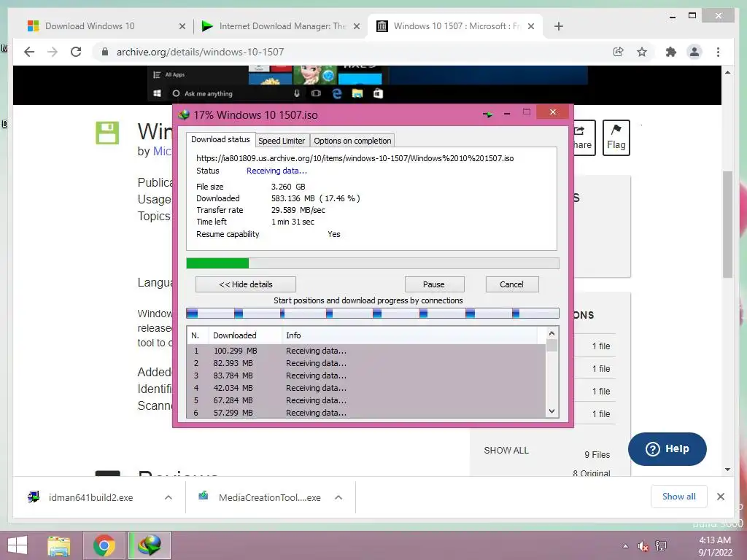Click the SHOW ALL files link
Screen dimensions: 747x560
506,451
